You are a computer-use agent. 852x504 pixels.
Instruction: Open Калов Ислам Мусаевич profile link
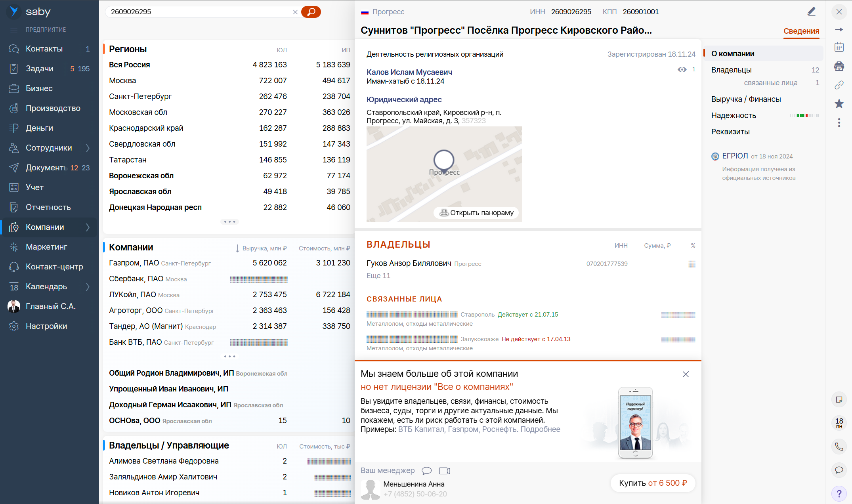409,72
